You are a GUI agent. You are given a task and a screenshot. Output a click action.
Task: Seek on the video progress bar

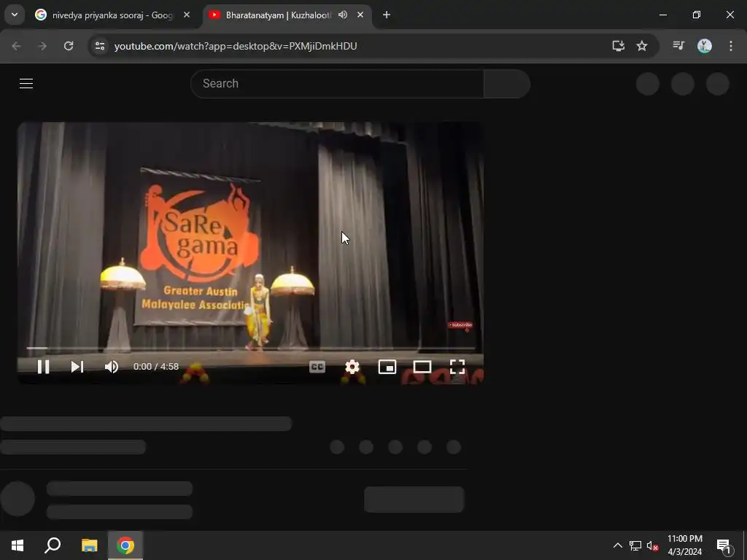251,348
